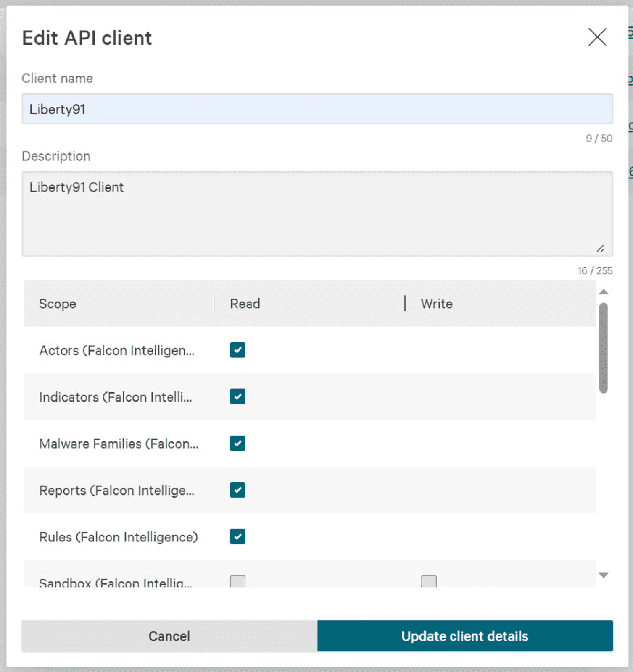Click Update client details button
Screen dimensions: 633x672
click(x=465, y=636)
